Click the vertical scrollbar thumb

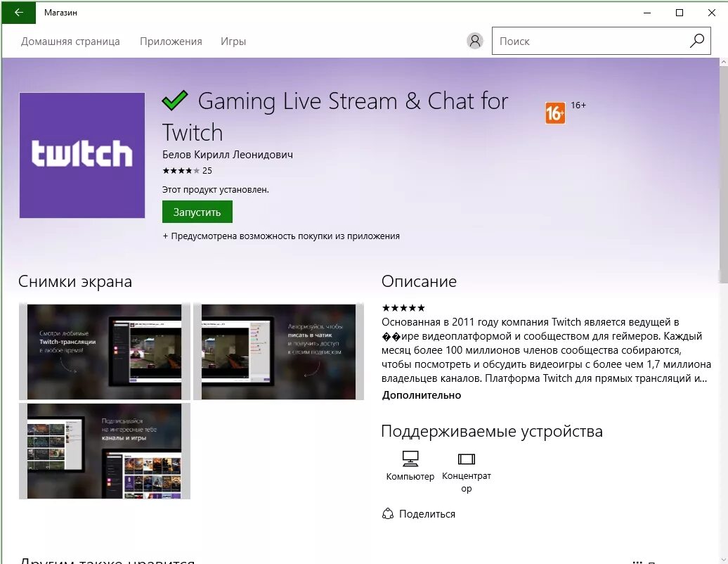click(723, 174)
